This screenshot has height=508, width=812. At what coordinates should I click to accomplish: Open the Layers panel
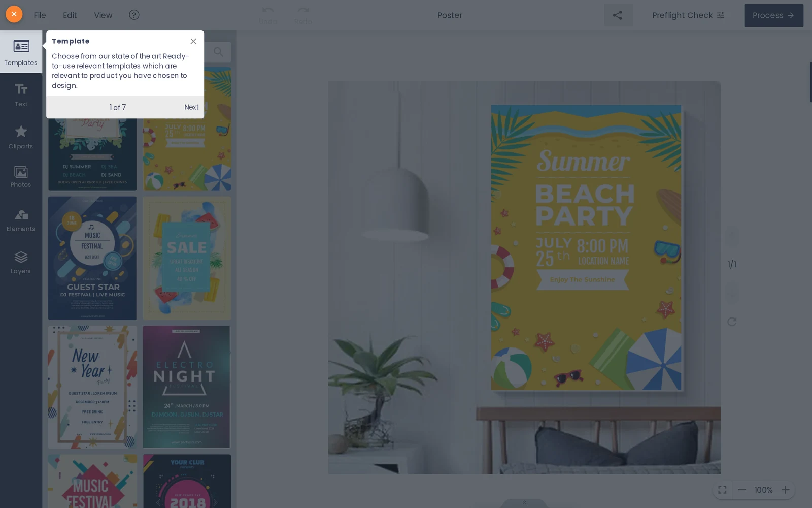click(x=21, y=262)
